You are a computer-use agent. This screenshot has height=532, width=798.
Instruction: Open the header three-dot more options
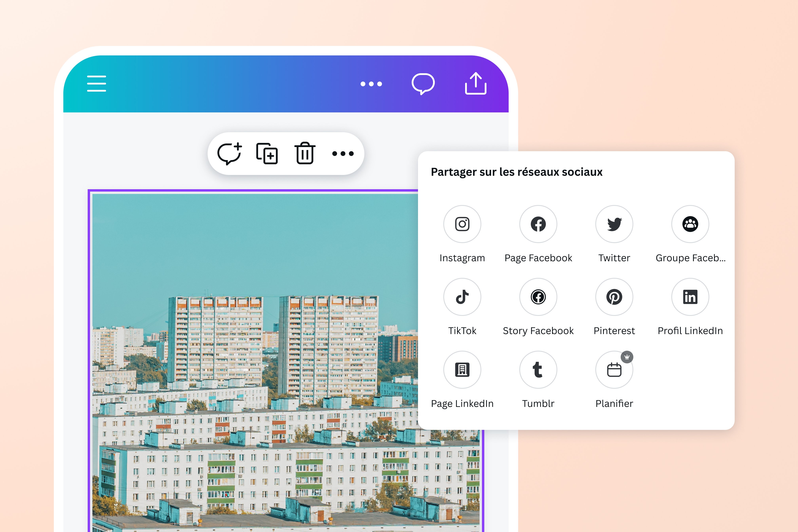[371, 84]
